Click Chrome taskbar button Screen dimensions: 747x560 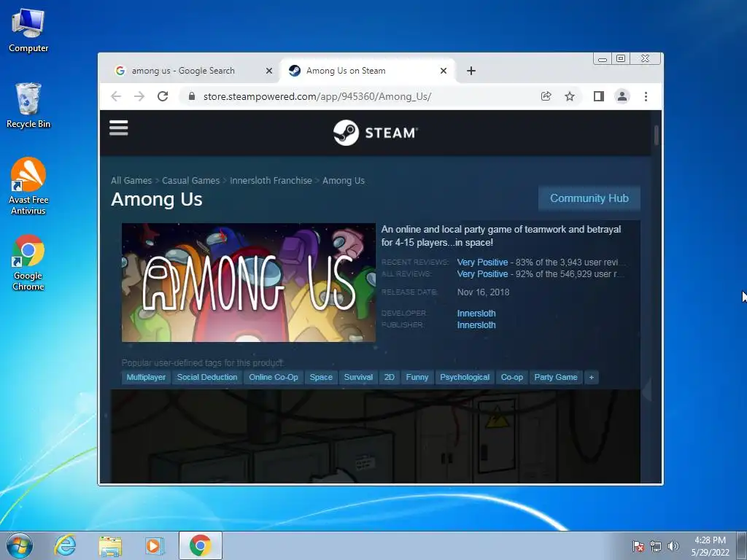click(x=201, y=545)
